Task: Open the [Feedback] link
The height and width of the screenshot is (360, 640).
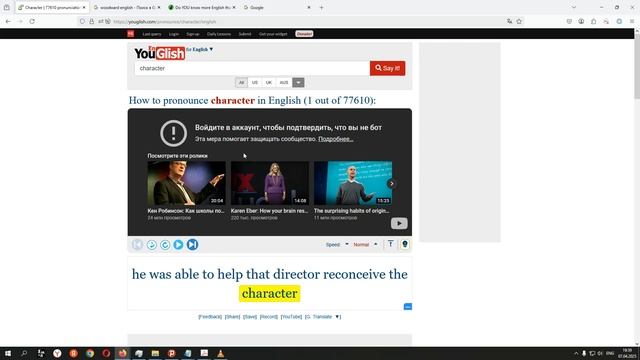Action: click(x=210, y=317)
